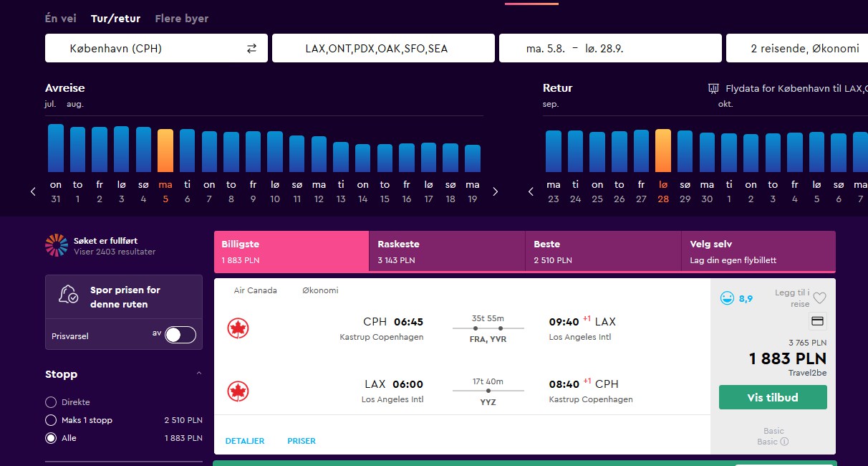The width and height of the screenshot is (868, 466).
Task: Click the crossed 3 765 PLN price
Action: click(807, 343)
